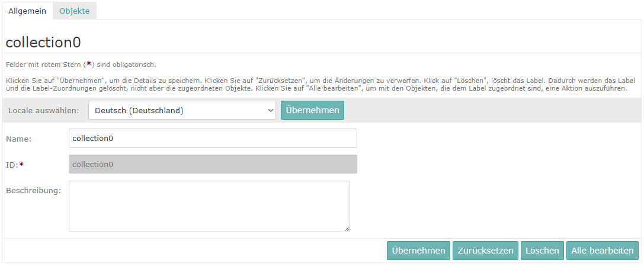Delete the label with Löschen
Screen dimensions: 644x266
[x=543, y=251]
